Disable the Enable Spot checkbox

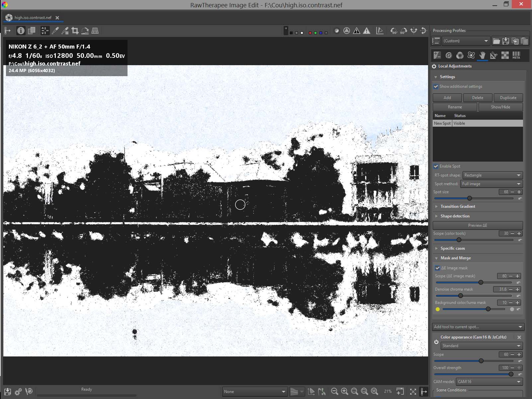pyautogui.click(x=436, y=166)
